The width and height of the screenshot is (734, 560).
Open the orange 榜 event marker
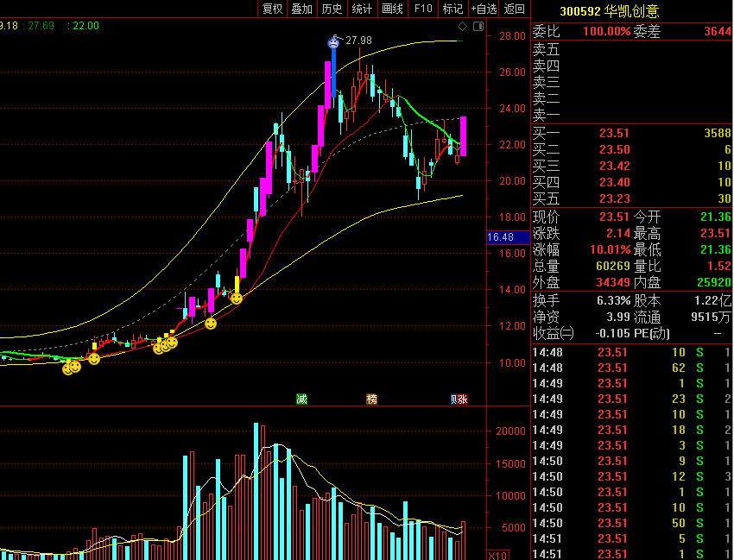[x=371, y=399]
